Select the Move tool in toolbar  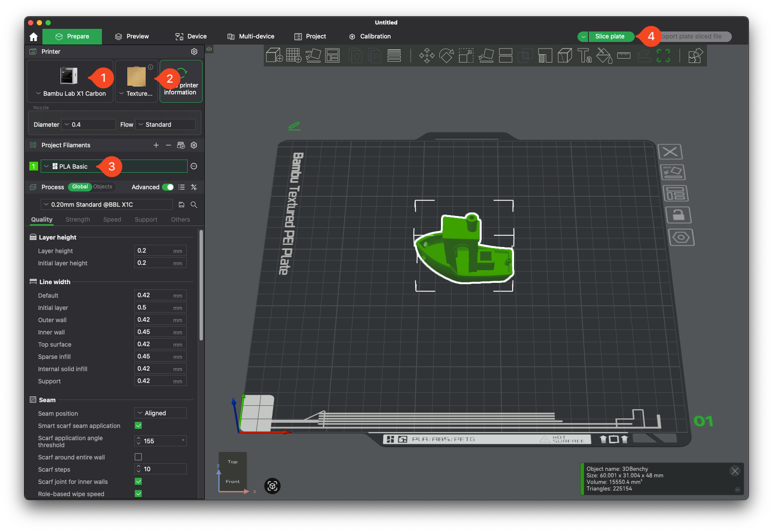click(427, 56)
